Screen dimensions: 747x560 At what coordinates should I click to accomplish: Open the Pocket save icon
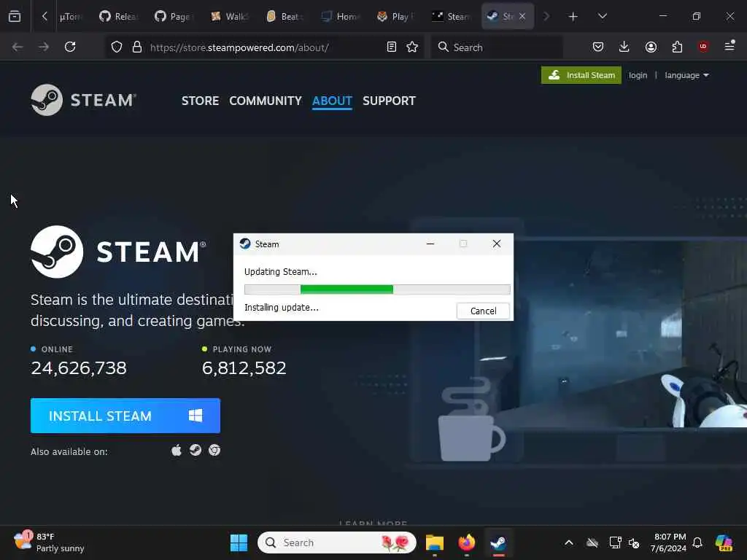click(598, 47)
